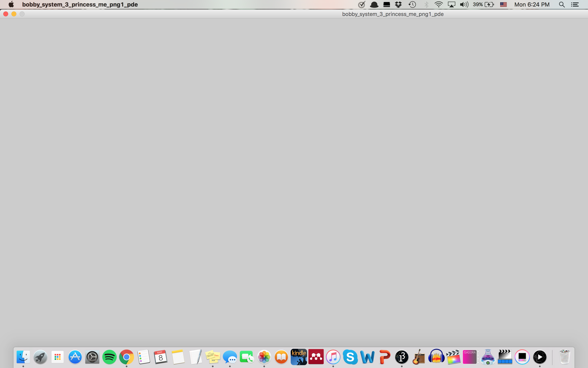Open GarageBand guitar icon in dock
This screenshot has width=588, height=368.
click(419, 357)
